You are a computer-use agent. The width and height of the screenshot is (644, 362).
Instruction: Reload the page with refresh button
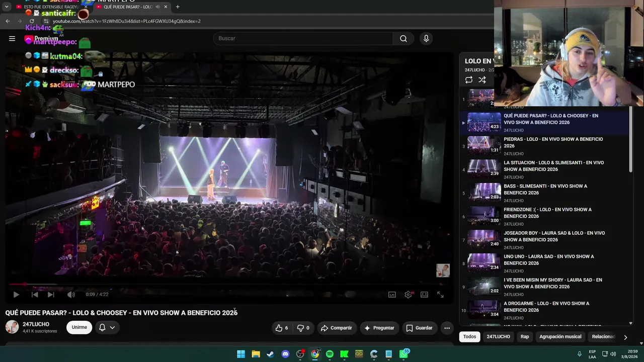32,21
